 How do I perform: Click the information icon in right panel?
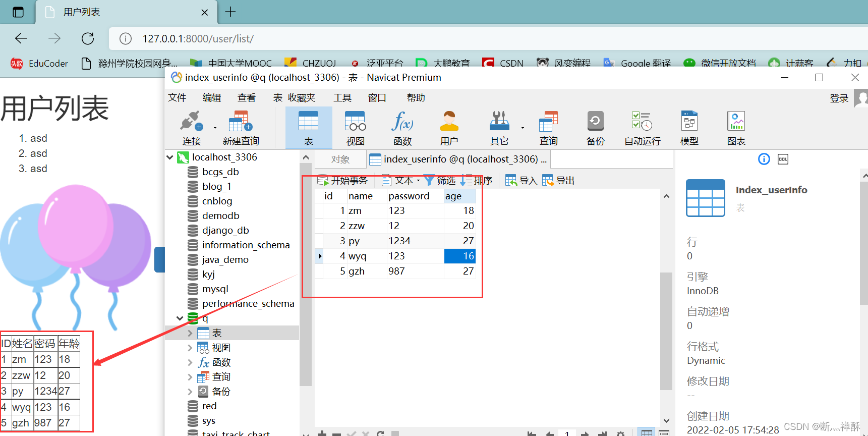(764, 159)
